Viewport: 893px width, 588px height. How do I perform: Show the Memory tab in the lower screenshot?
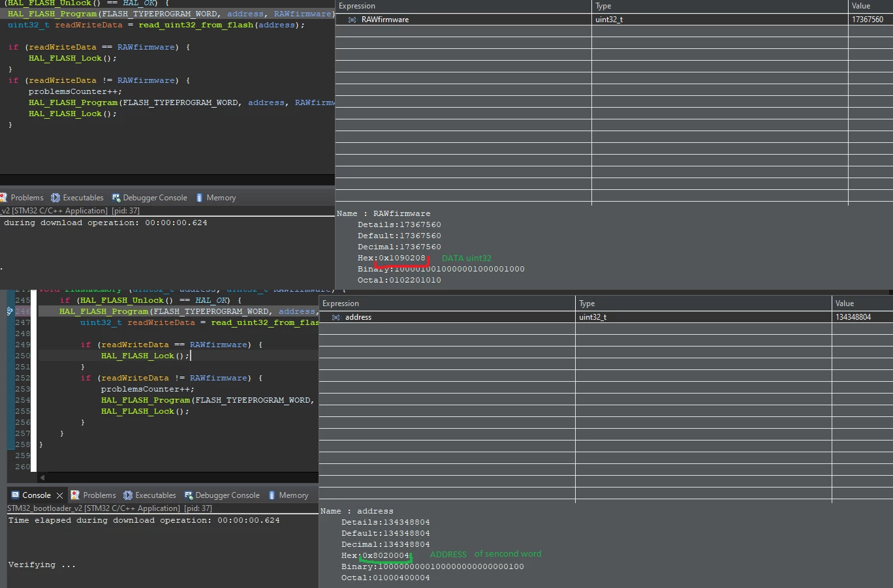(x=289, y=495)
